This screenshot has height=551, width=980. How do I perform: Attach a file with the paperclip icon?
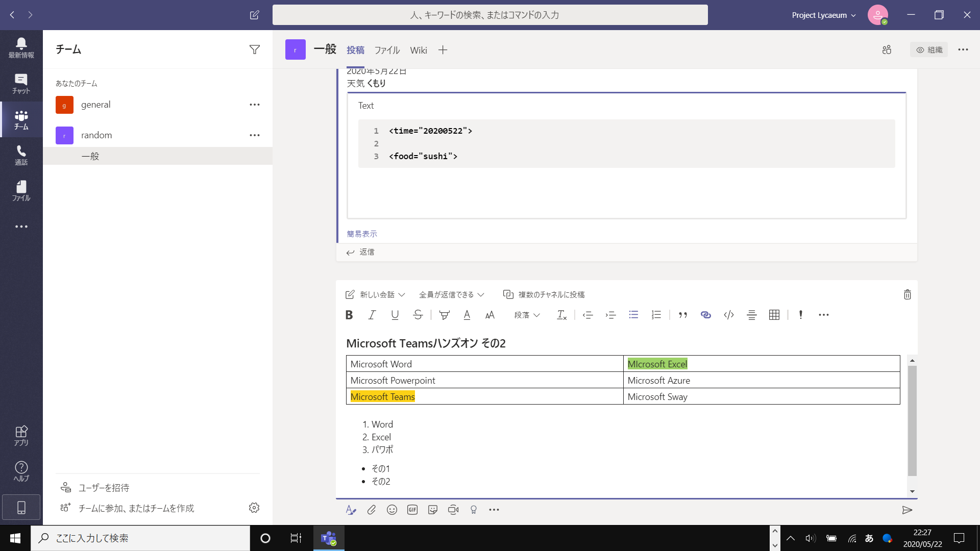pyautogui.click(x=371, y=510)
